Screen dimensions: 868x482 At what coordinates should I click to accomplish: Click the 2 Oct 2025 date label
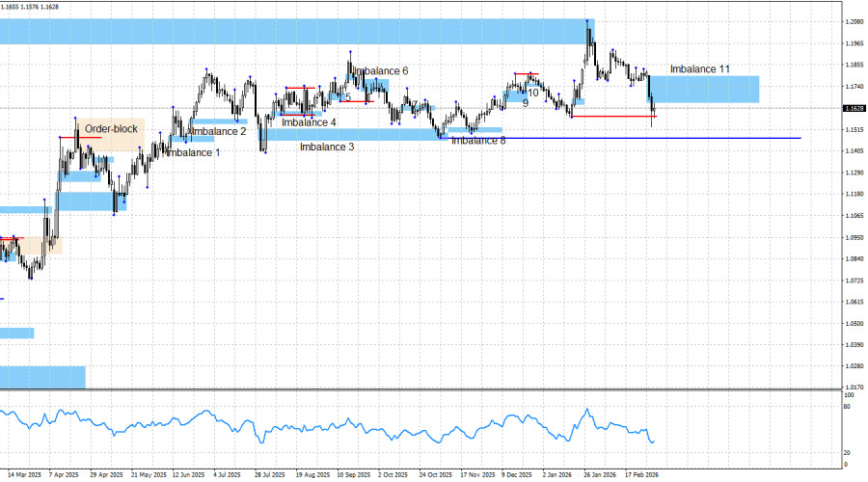click(x=393, y=475)
